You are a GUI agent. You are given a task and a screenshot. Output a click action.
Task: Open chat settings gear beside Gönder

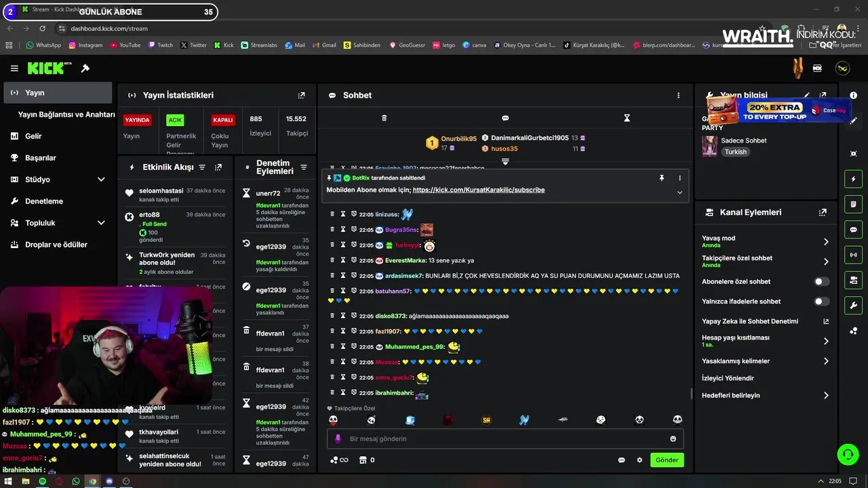639,460
